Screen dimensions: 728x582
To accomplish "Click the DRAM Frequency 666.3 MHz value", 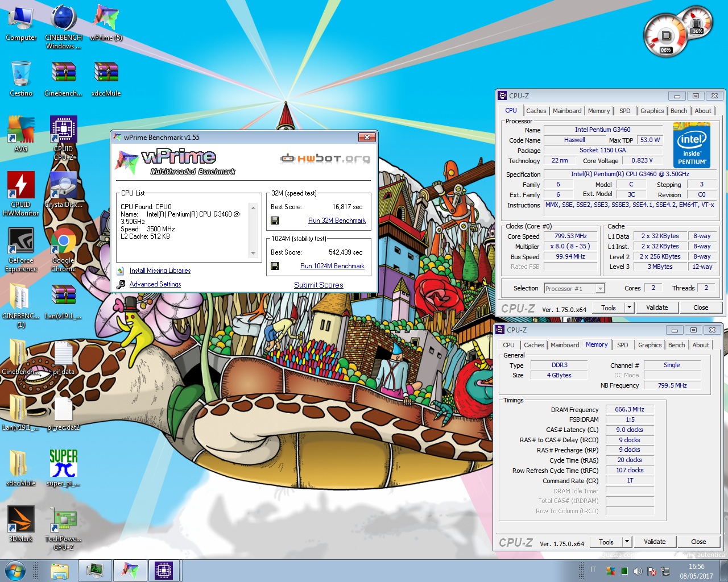I will point(630,409).
